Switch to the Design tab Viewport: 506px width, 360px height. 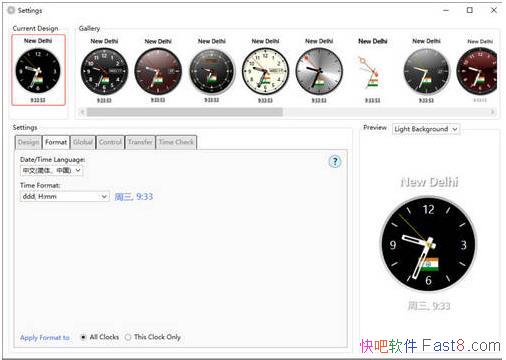point(28,142)
